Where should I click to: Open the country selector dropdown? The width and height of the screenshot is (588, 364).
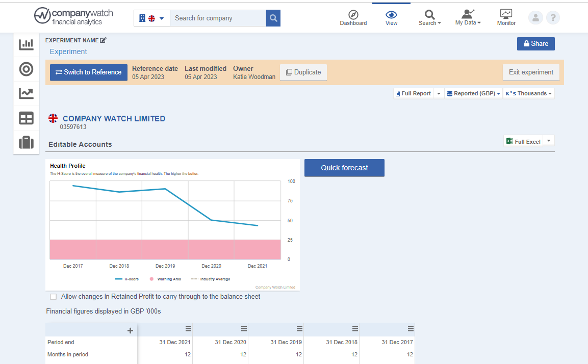pyautogui.click(x=152, y=18)
